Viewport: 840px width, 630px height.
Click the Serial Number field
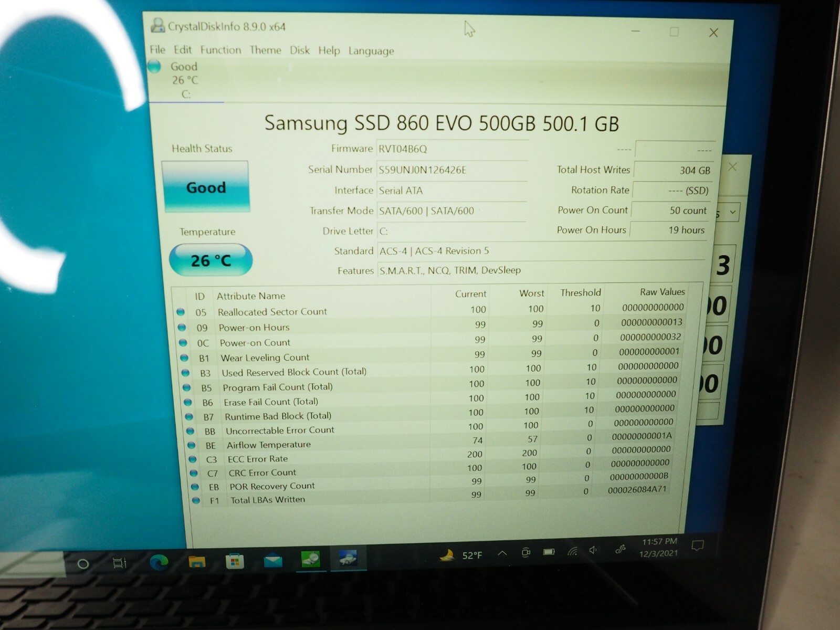(x=452, y=170)
